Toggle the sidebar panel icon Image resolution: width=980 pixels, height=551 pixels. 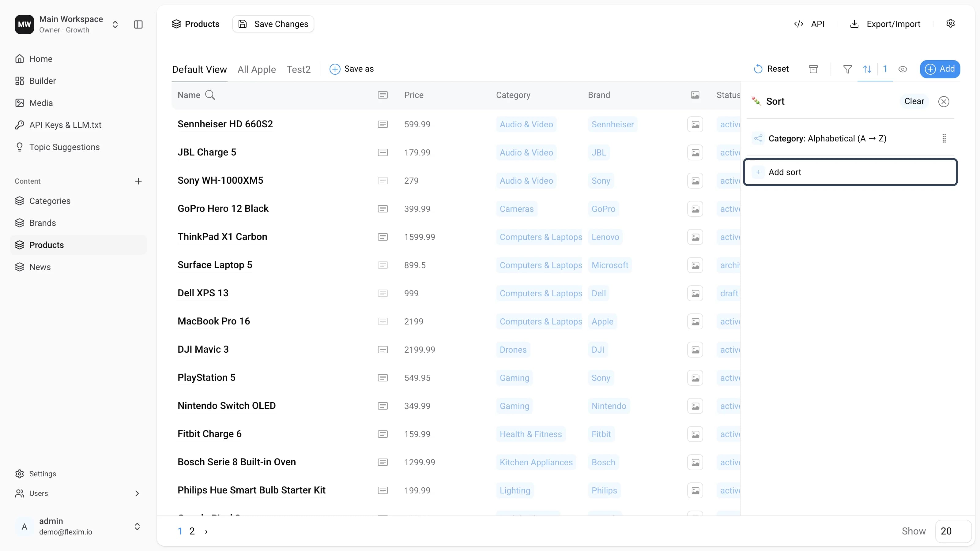click(x=138, y=25)
